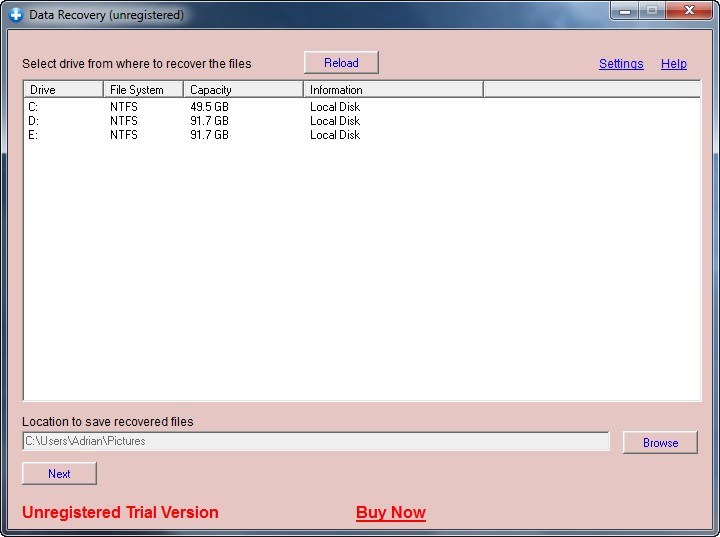Close the Data Recovery window
720x537 pixels.
pos(689,11)
